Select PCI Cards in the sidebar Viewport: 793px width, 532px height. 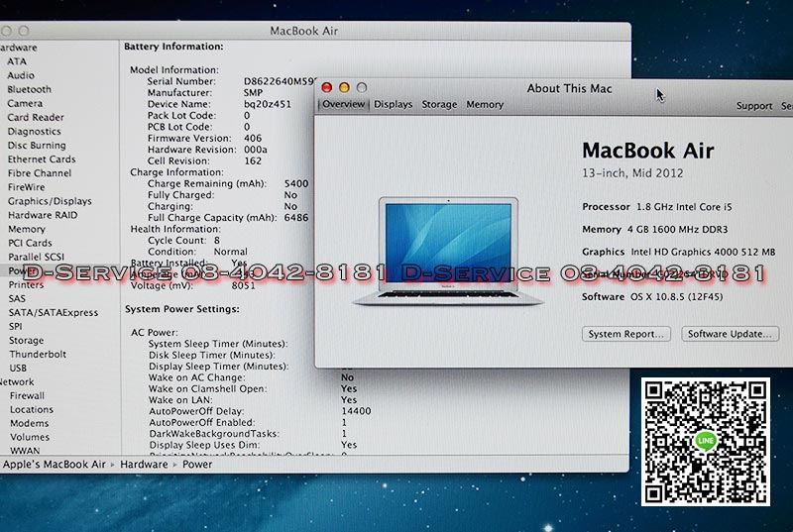pyautogui.click(x=30, y=243)
